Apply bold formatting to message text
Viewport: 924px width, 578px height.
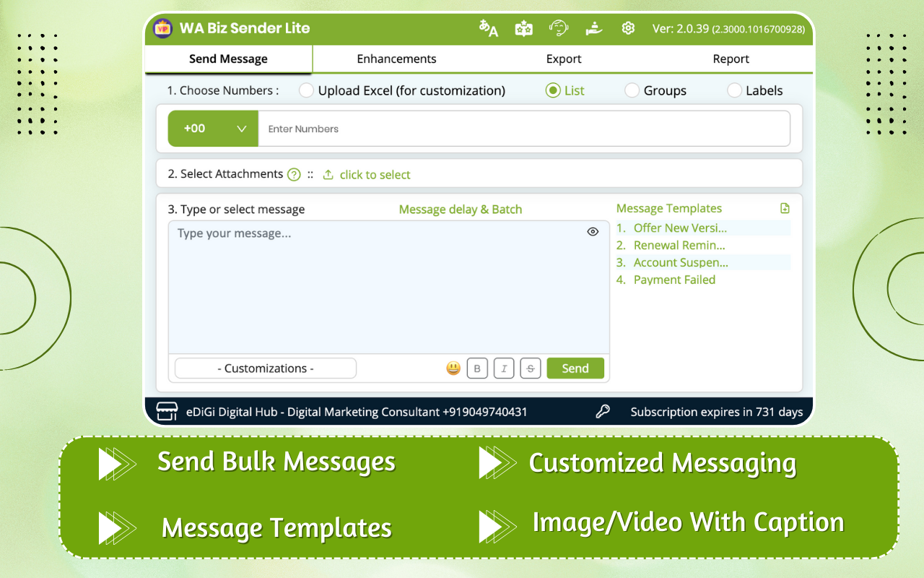[477, 368]
